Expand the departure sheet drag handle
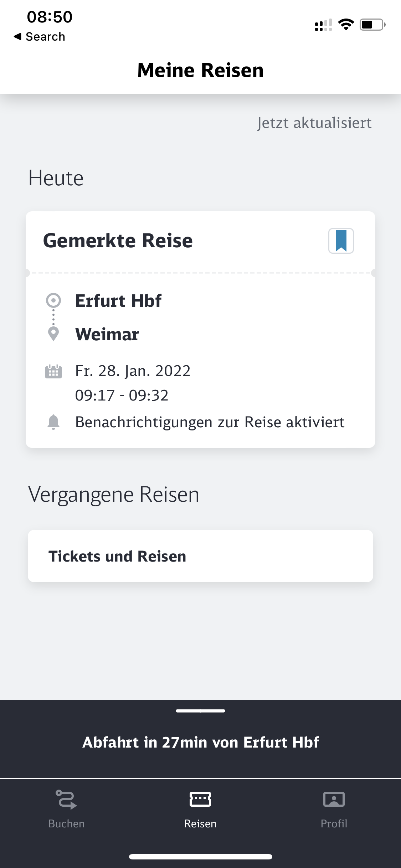Viewport: 401px width, 868px height. coord(200,711)
